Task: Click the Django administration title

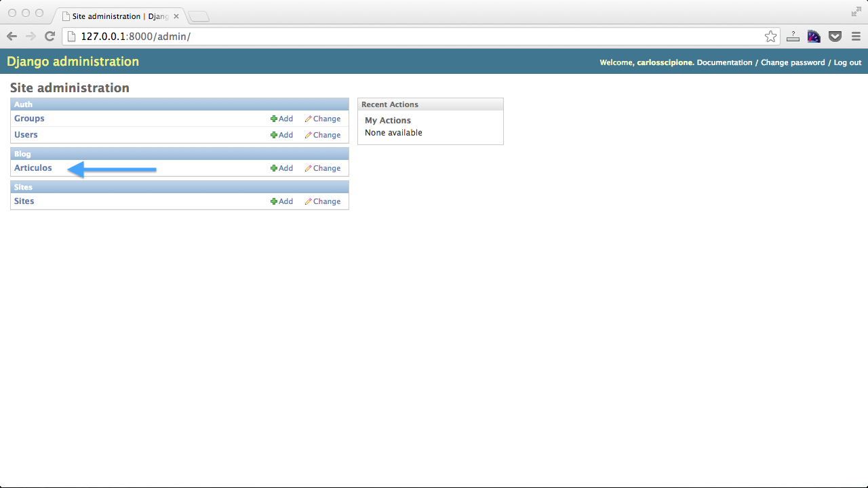Action: pyautogui.click(x=73, y=62)
